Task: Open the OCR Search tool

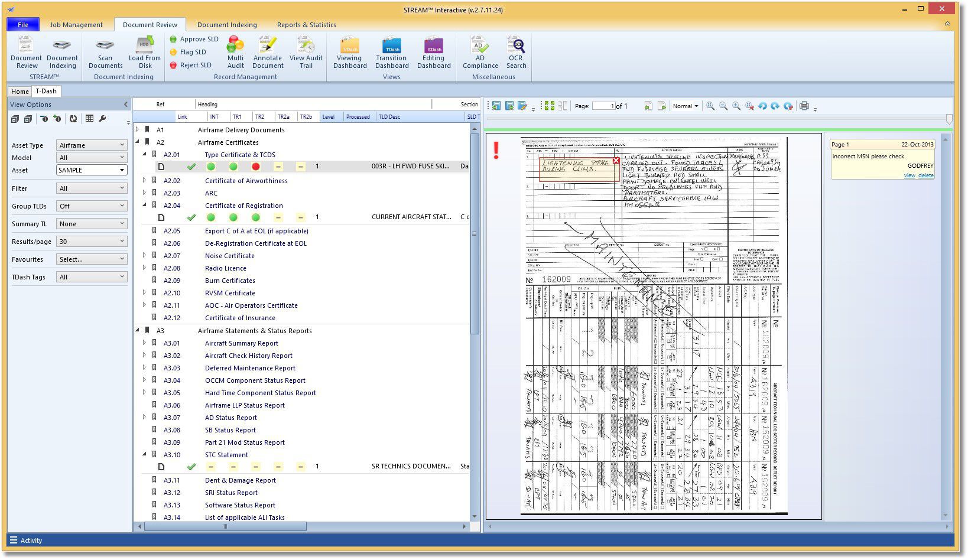Action: click(x=515, y=53)
